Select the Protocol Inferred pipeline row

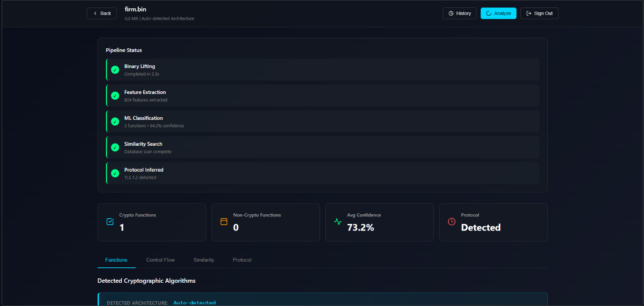(323, 173)
